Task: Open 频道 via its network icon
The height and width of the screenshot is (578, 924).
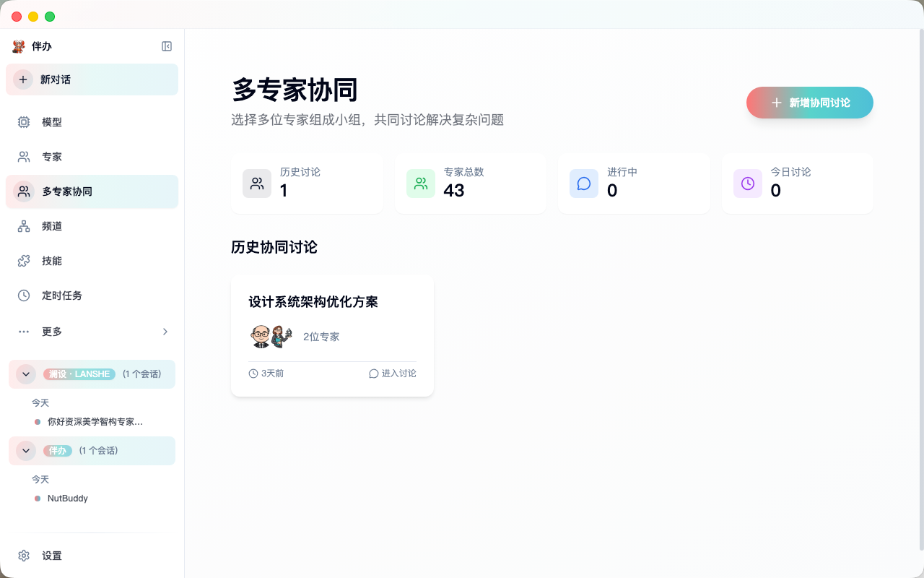Action: (x=23, y=226)
